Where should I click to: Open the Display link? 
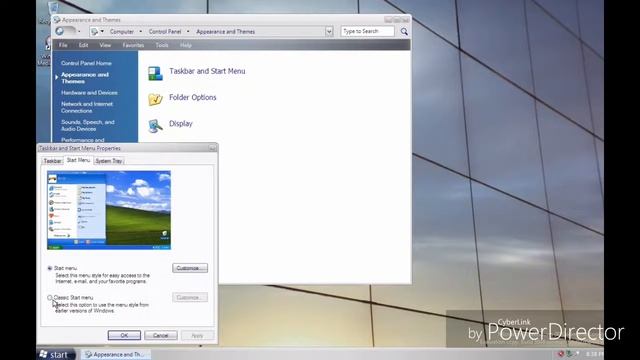[x=181, y=124]
